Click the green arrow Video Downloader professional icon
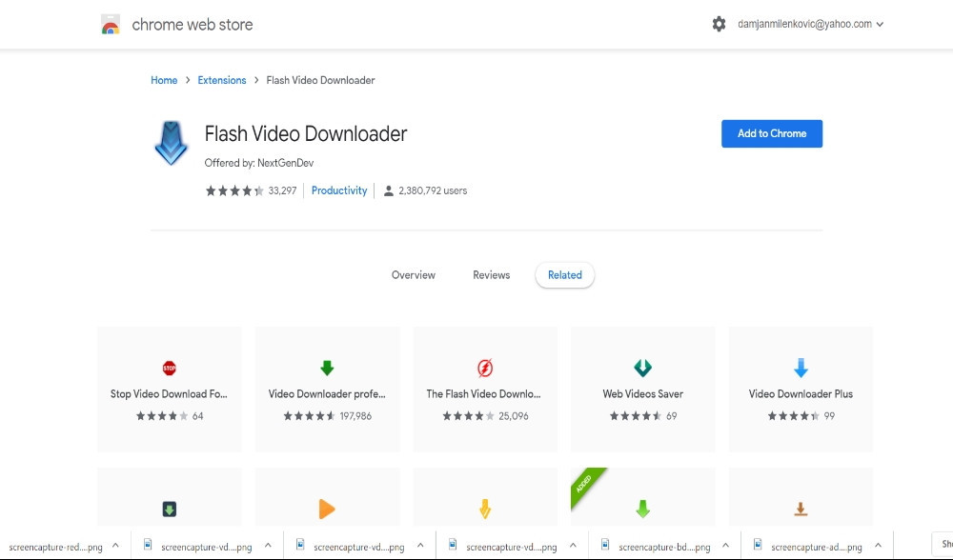This screenshot has height=560, width=953. click(x=327, y=368)
